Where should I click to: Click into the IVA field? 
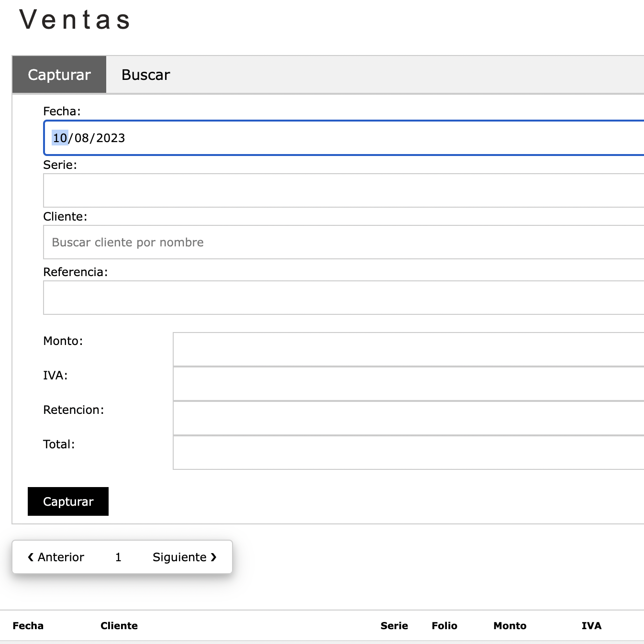409,384
